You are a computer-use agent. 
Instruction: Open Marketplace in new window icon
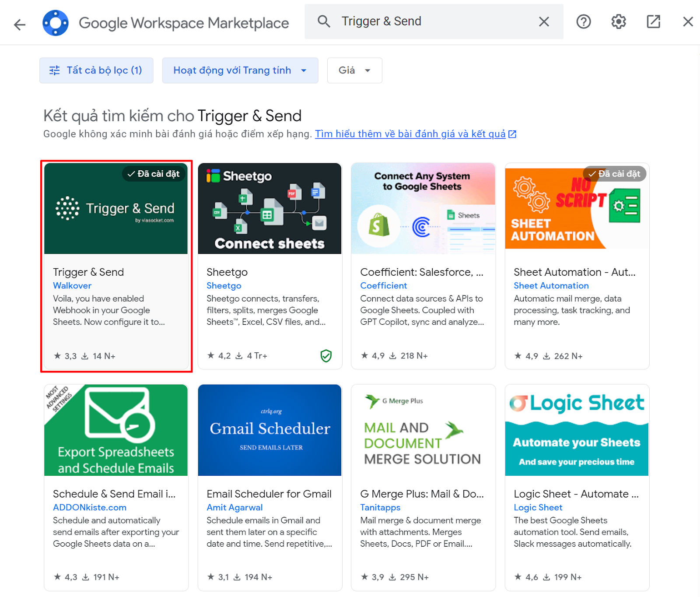654,21
